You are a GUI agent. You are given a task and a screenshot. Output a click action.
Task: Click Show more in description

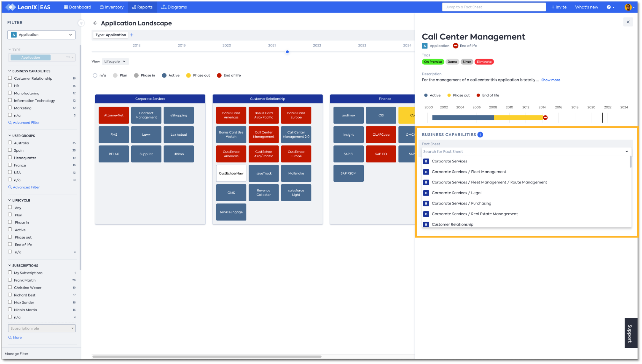point(550,80)
